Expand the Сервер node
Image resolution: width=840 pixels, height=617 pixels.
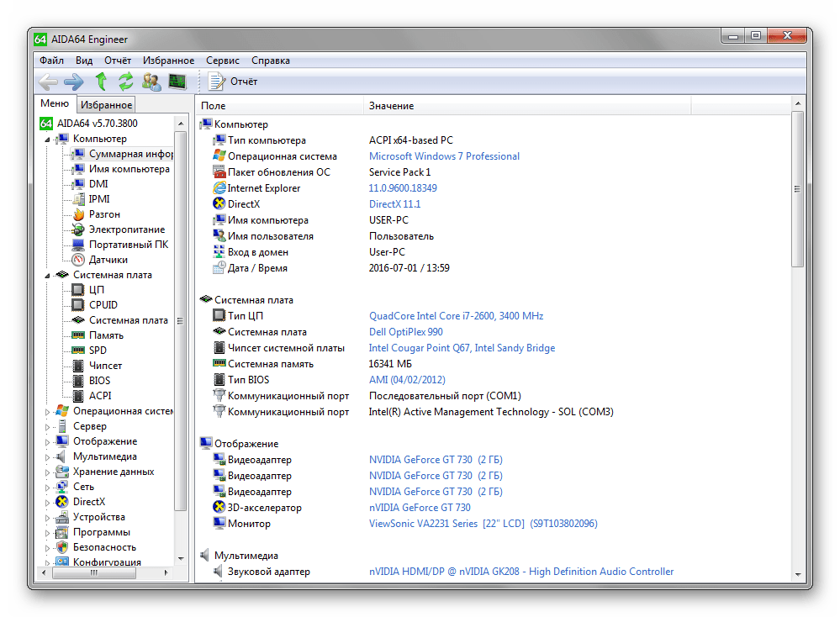point(47,427)
